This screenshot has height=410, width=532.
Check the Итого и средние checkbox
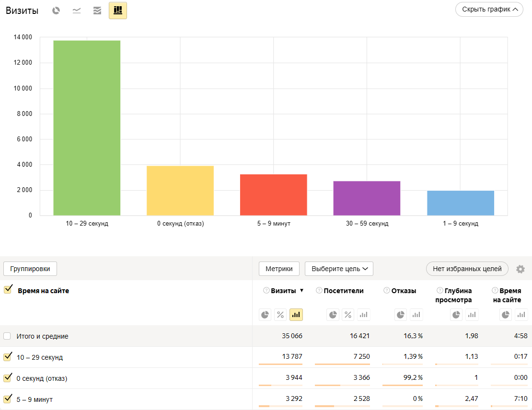[7, 336]
